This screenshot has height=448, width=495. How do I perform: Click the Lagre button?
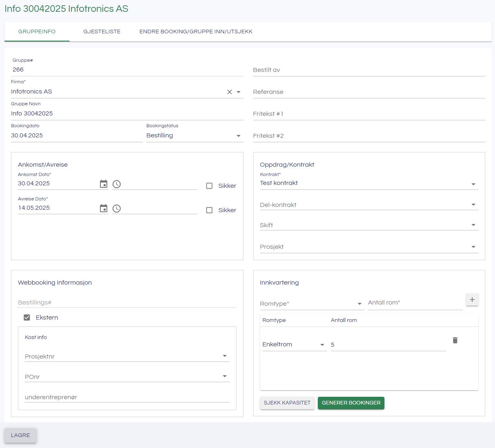tap(20, 435)
